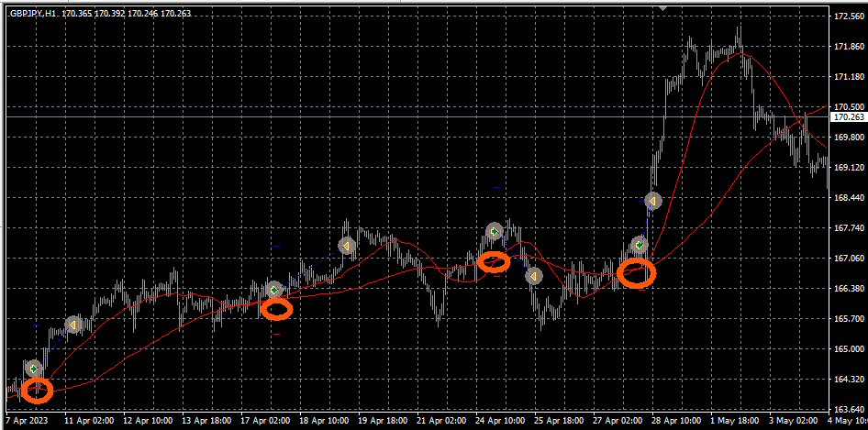
Task: Select the yellow arrow marker near 19 Apr
Action: [x=347, y=246]
